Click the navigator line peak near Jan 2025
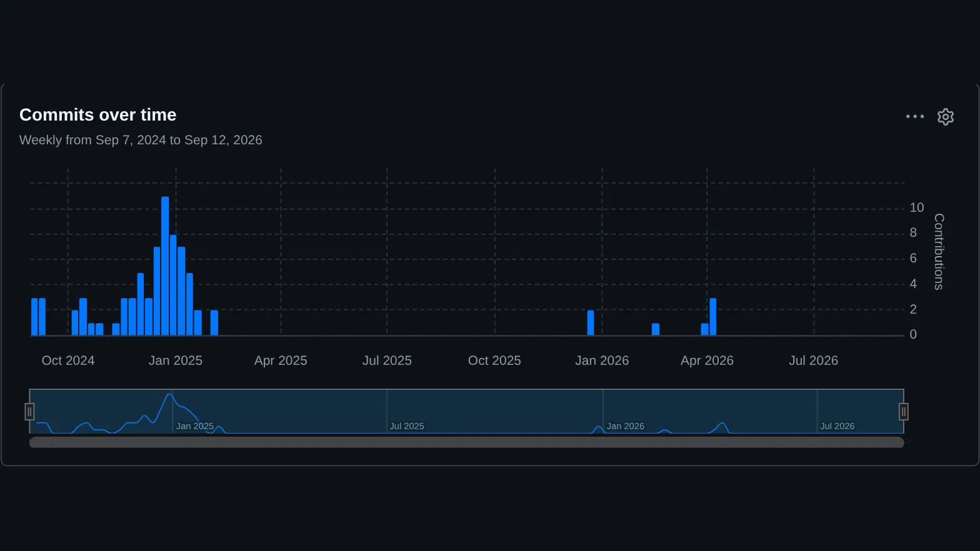The height and width of the screenshot is (551, 980). (169, 394)
